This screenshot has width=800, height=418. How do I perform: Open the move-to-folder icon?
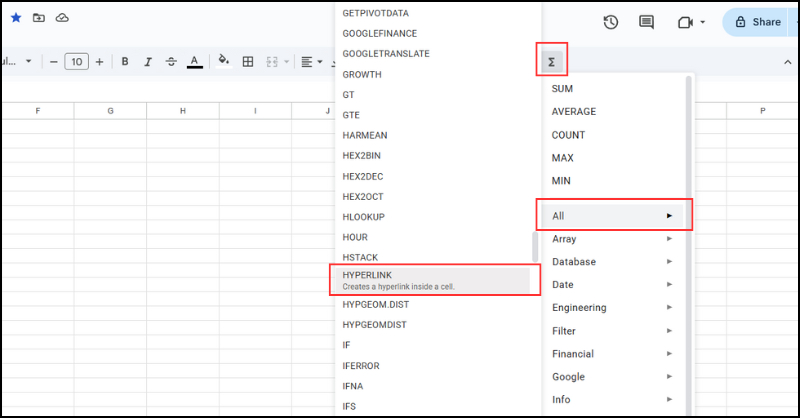(39, 18)
